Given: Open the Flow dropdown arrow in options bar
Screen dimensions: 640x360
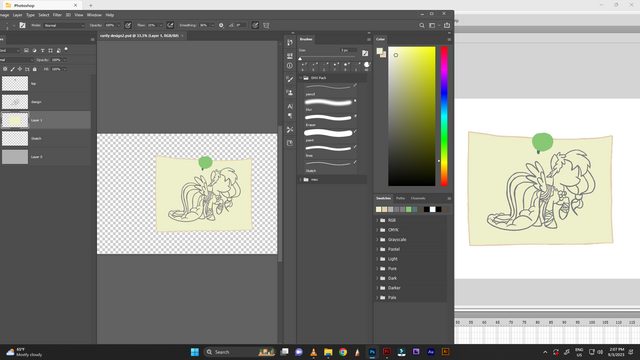Looking at the screenshot, I should point(160,25).
